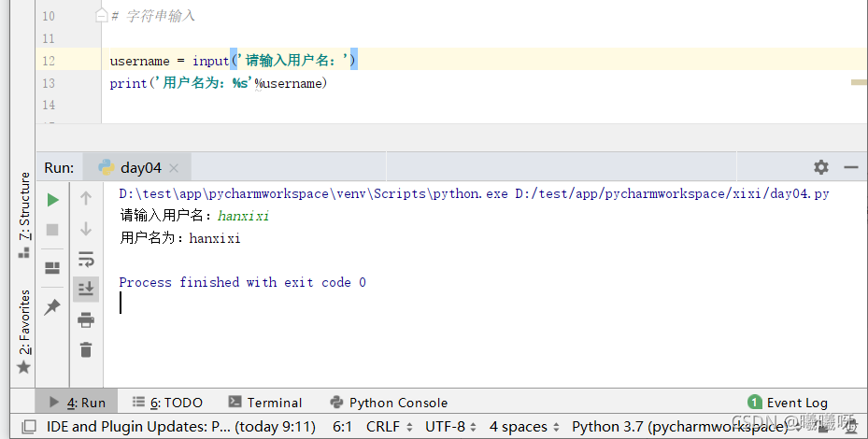Open the CRLF line separator dropdown
Image resolution: width=868 pixels, height=439 pixels.
click(x=390, y=427)
